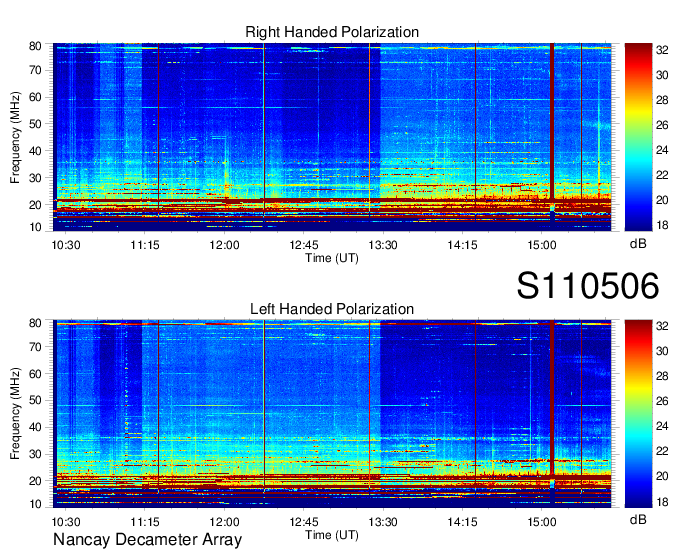Click Time (UT) label under Left Handed plot
This screenshot has width=680, height=552.
coord(332,535)
